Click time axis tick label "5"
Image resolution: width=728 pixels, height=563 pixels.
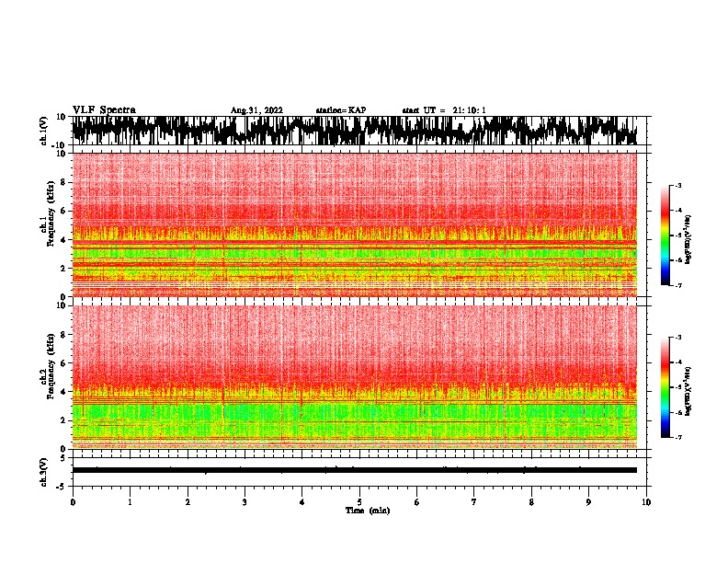(x=359, y=502)
